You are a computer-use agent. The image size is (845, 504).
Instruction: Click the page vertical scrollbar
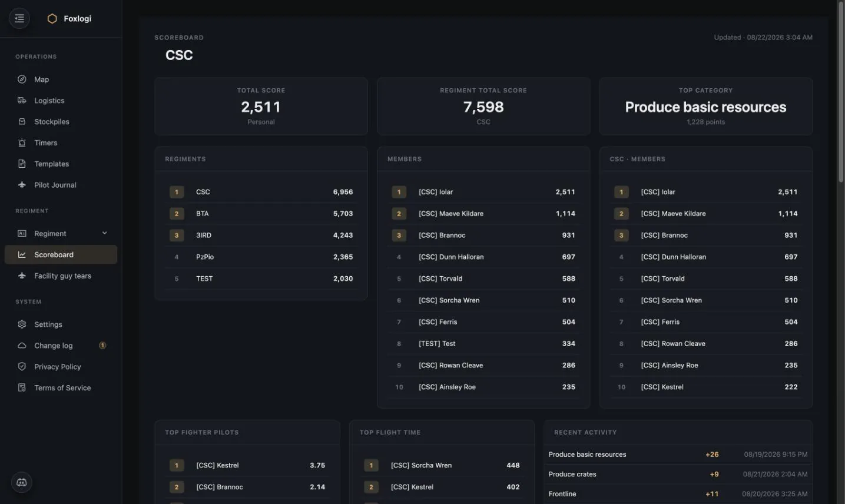[x=841, y=91]
